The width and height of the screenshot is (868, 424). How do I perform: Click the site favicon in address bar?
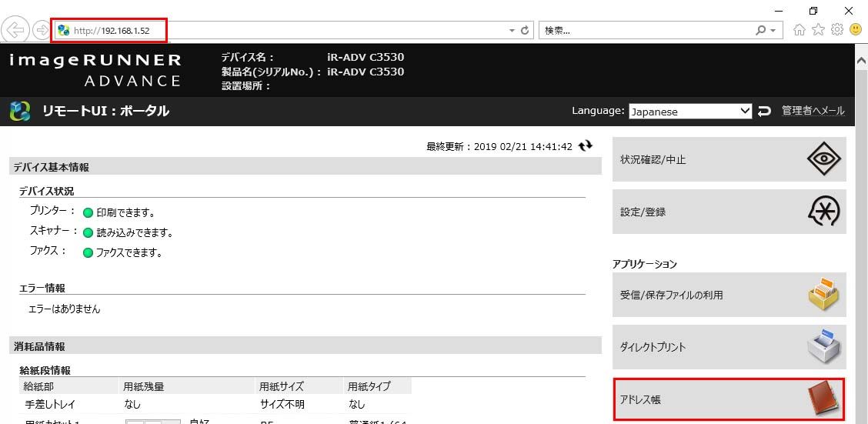coord(64,31)
